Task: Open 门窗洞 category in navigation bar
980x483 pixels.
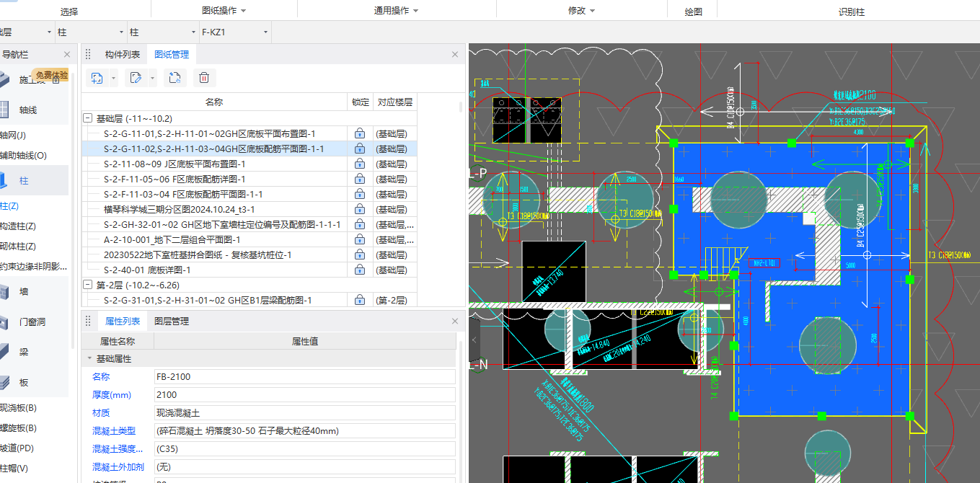Action: click(33, 322)
